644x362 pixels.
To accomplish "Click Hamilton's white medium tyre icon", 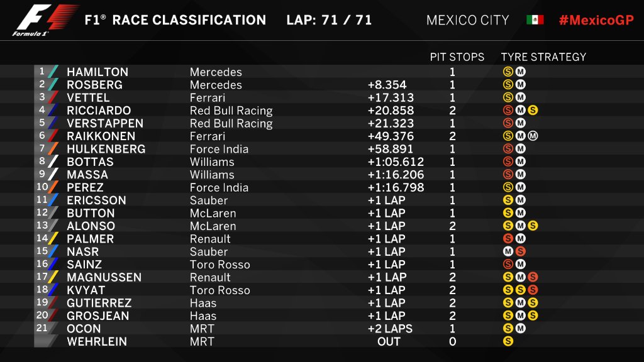I will click(x=521, y=72).
